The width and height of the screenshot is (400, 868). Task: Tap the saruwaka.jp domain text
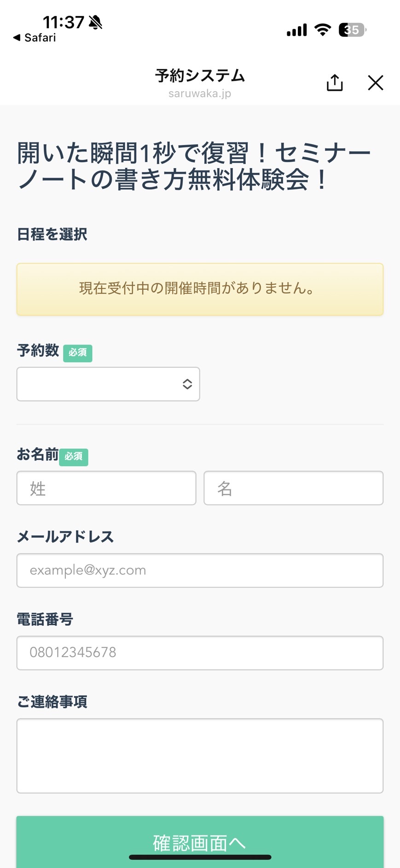pos(200,94)
